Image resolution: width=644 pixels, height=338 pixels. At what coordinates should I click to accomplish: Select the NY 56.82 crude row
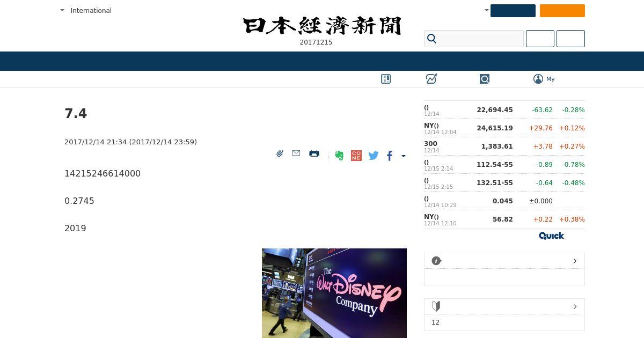click(x=504, y=219)
